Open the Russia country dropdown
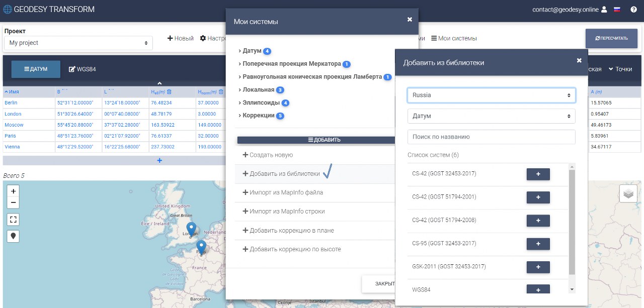The width and height of the screenshot is (644, 308). tap(491, 95)
